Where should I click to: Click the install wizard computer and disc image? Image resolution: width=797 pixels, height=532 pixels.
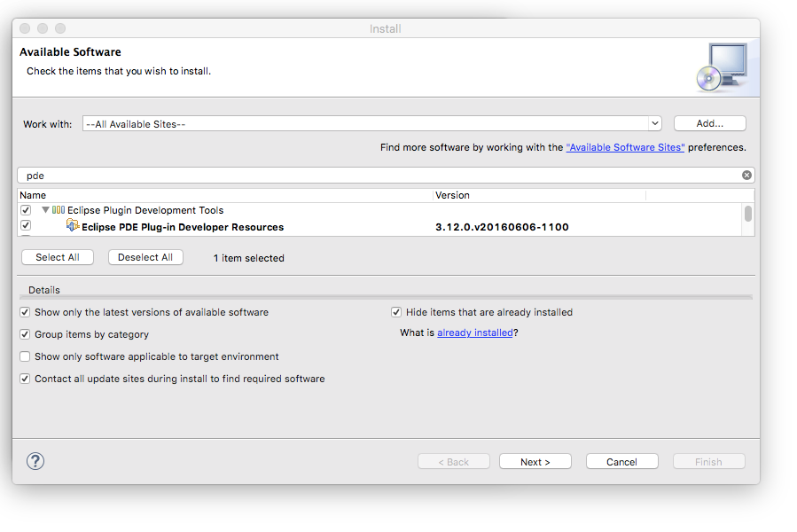[x=722, y=67]
